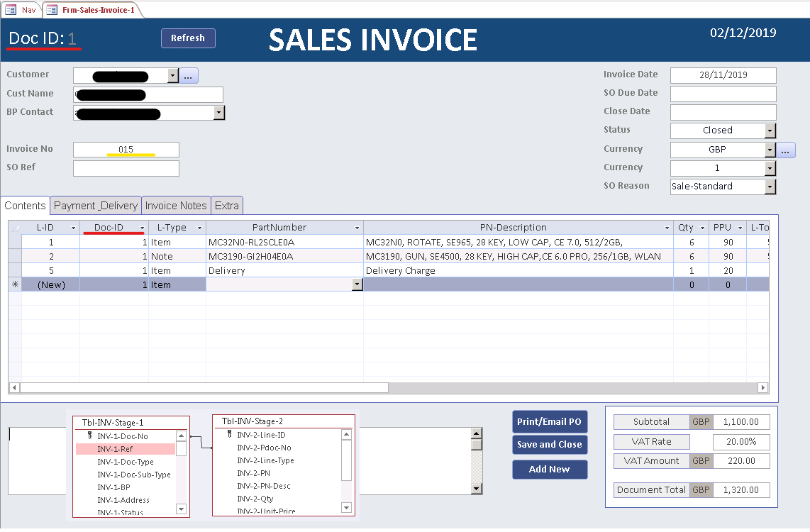Image resolution: width=810 pixels, height=532 pixels.
Task: Click the notes box scroll up arrow
Action: coord(477,433)
